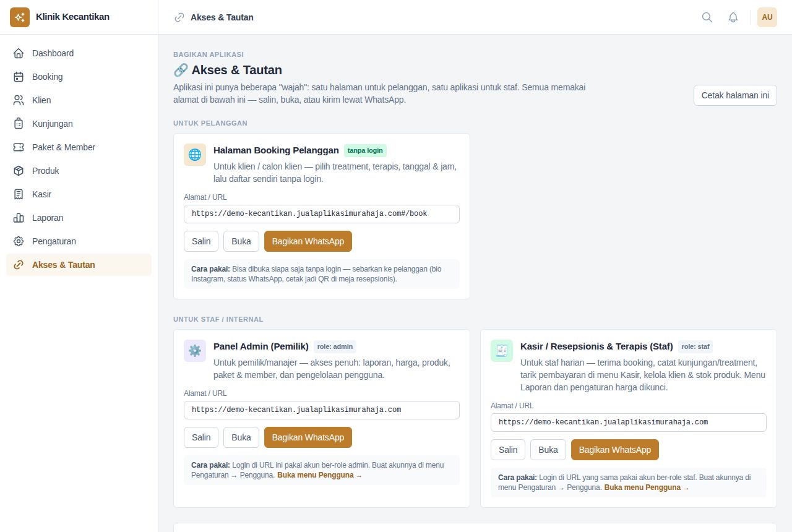Copy booking URL with Salin button
Image resolution: width=792 pixels, height=532 pixels.
tap(201, 241)
